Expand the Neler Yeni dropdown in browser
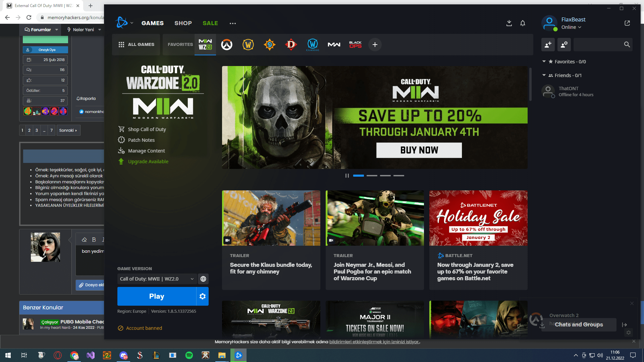Image resolution: width=644 pixels, height=362 pixels. pos(100,30)
